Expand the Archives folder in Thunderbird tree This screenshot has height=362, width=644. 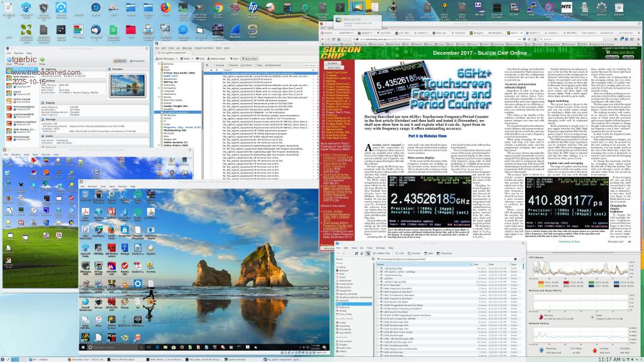(x=159, y=63)
